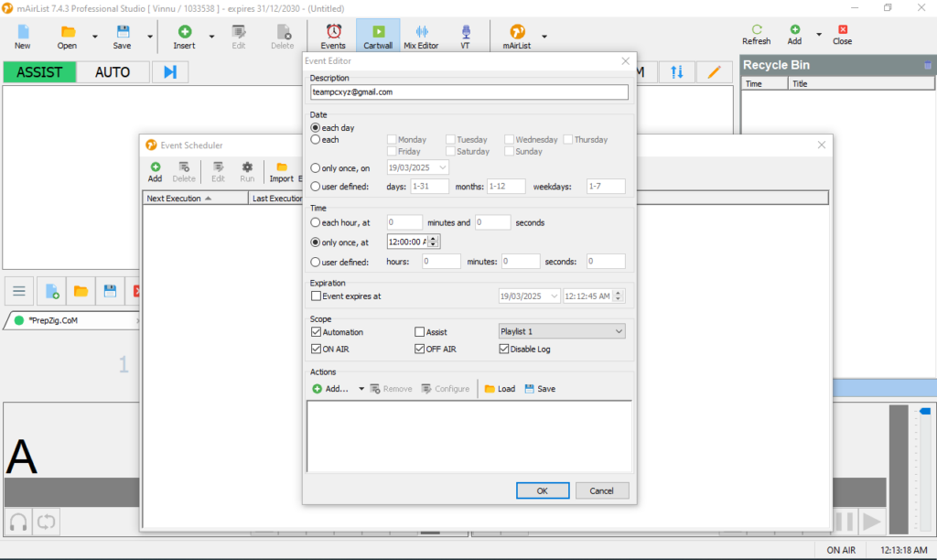
Task: Click the new document icon in lower toolbar
Action: [52, 291]
